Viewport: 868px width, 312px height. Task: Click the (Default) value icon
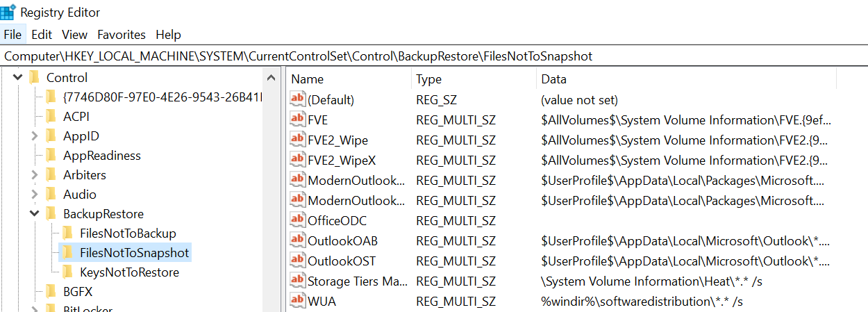298,99
